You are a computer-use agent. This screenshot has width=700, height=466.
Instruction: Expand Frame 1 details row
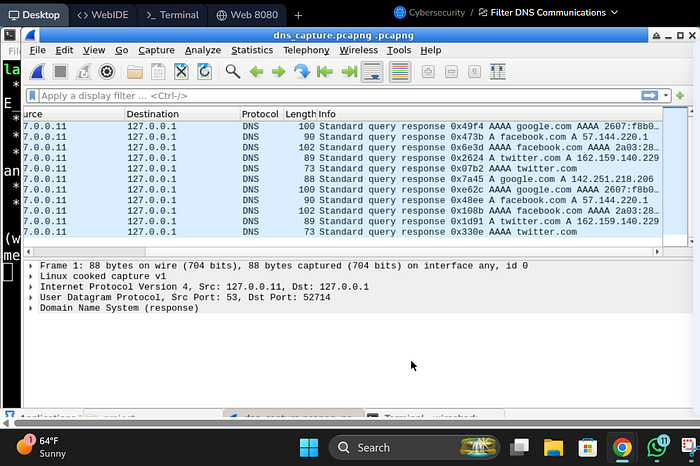30,266
